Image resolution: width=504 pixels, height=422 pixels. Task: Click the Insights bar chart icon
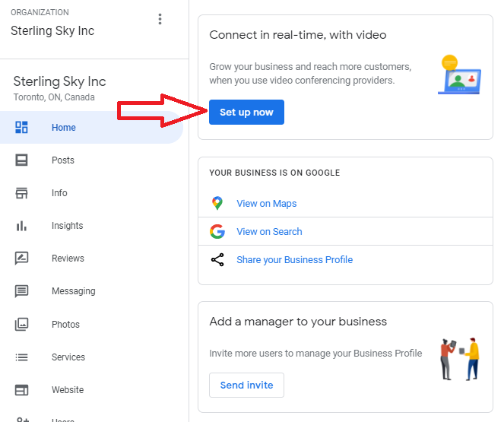coord(21,226)
